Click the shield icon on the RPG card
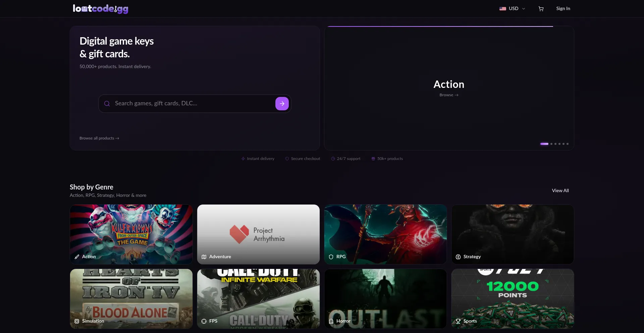The width and height of the screenshot is (644, 333). click(x=331, y=257)
